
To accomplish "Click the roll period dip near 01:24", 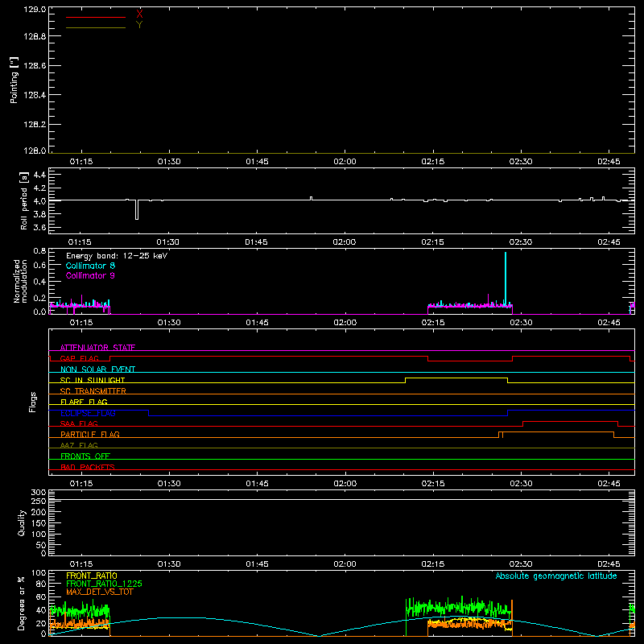I will click(137, 209).
